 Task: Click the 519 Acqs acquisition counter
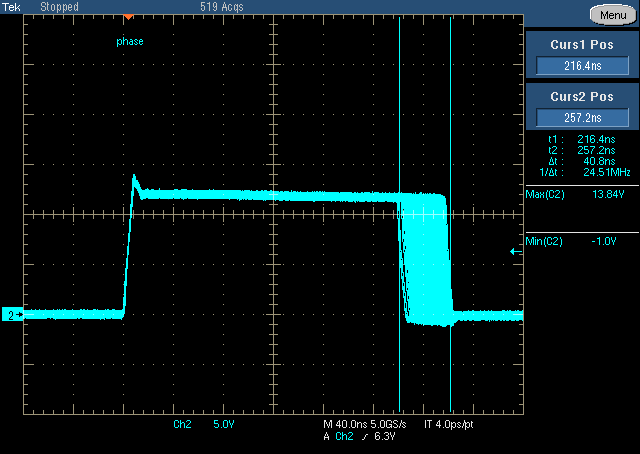point(223,6)
